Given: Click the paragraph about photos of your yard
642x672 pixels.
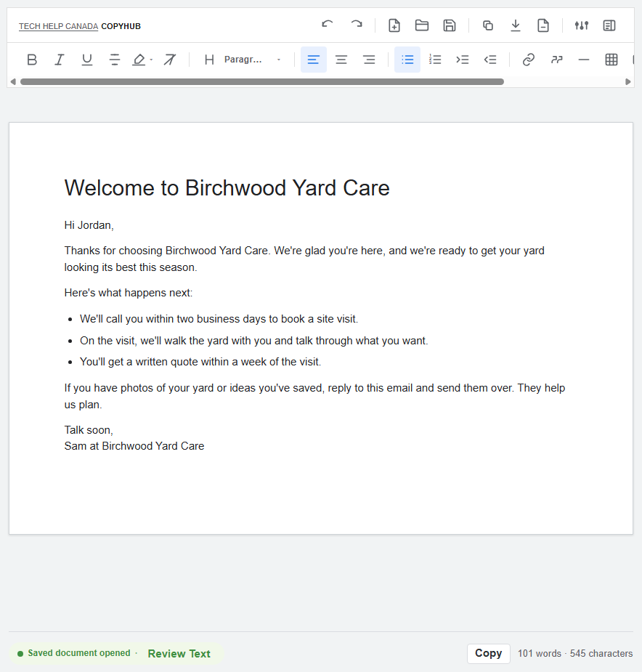Looking at the screenshot, I should tap(314, 396).
